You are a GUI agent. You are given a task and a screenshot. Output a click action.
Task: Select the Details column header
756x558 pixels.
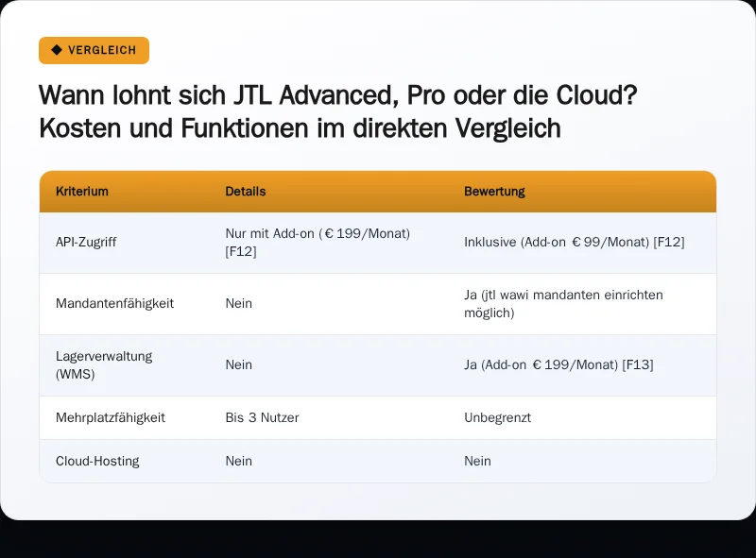(246, 192)
